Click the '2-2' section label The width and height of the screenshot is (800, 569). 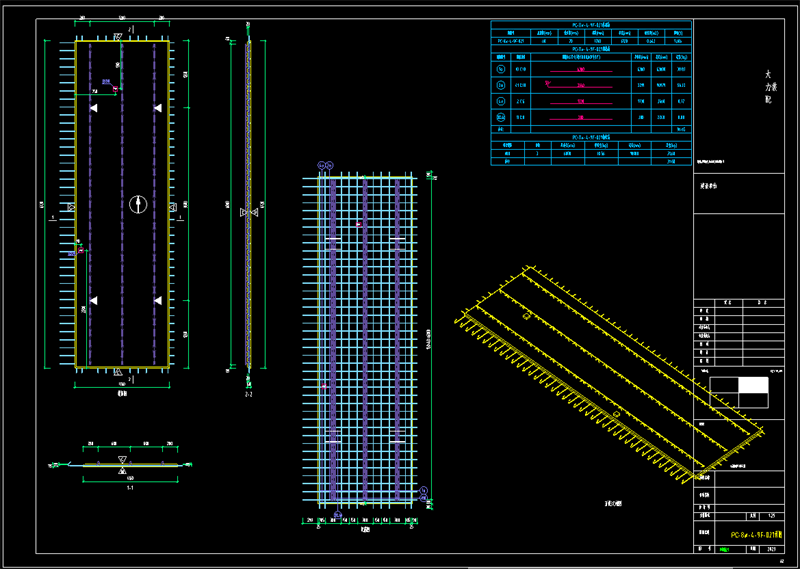(248, 394)
